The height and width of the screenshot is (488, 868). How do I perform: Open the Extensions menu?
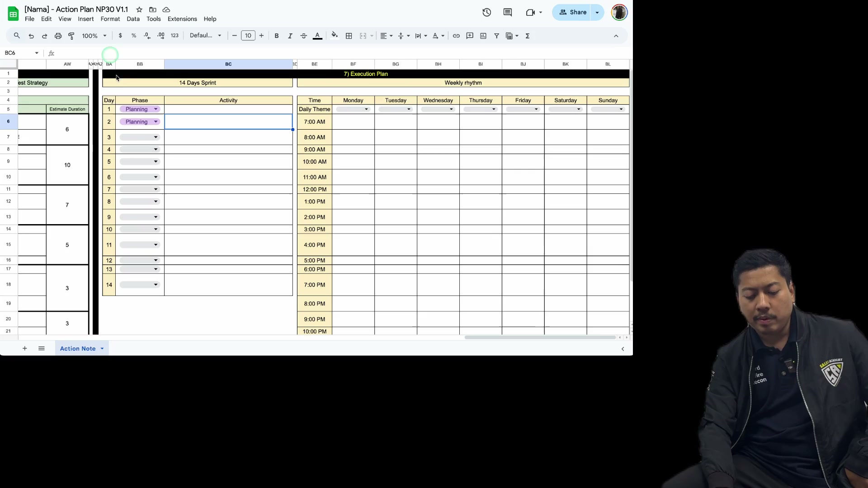tap(182, 19)
